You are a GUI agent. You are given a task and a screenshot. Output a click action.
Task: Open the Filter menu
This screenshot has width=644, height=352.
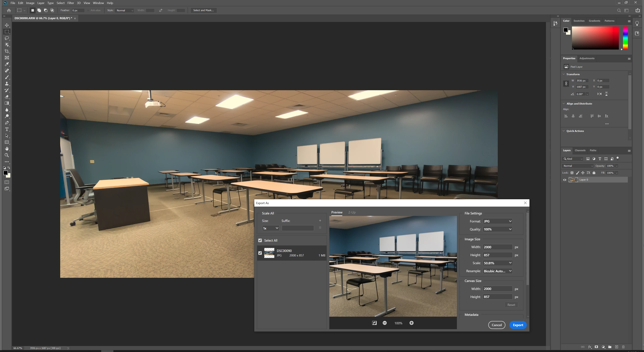(x=71, y=3)
